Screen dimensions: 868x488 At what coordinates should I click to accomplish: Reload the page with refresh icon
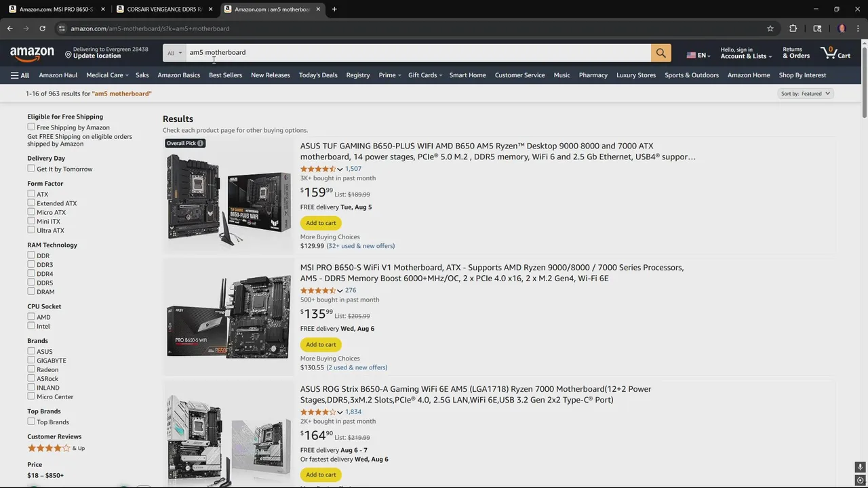point(42,28)
